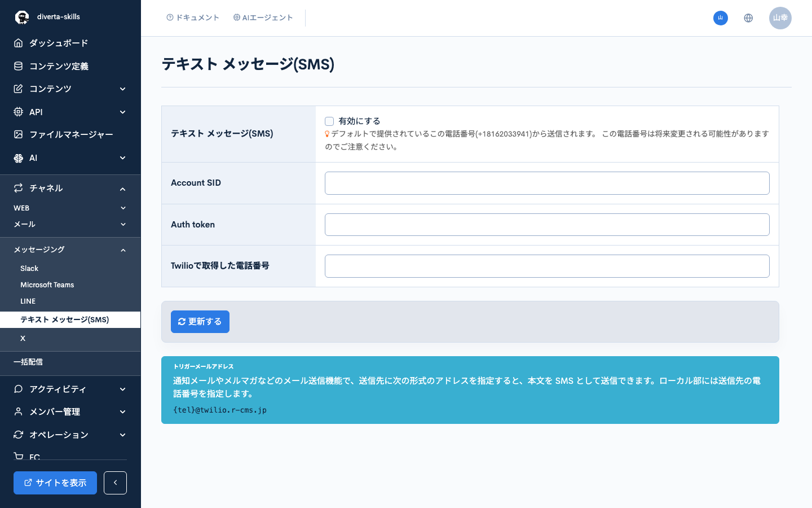Click the メンバー管理 person icon
Screen dimensions: 812x508
point(19,411)
